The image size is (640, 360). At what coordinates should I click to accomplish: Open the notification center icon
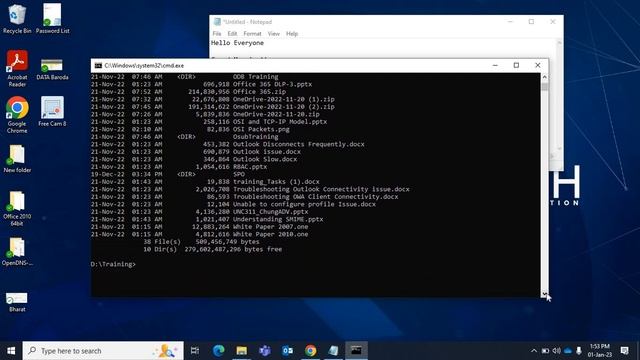point(624,351)
